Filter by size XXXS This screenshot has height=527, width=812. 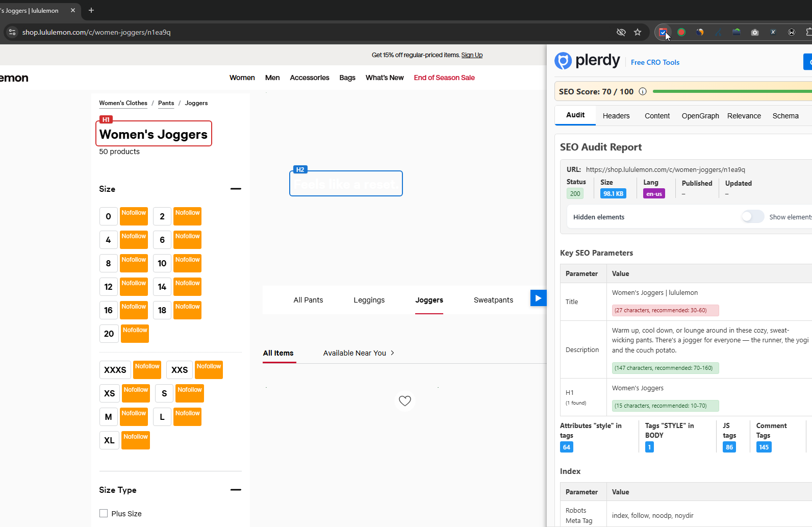(115, 370)
